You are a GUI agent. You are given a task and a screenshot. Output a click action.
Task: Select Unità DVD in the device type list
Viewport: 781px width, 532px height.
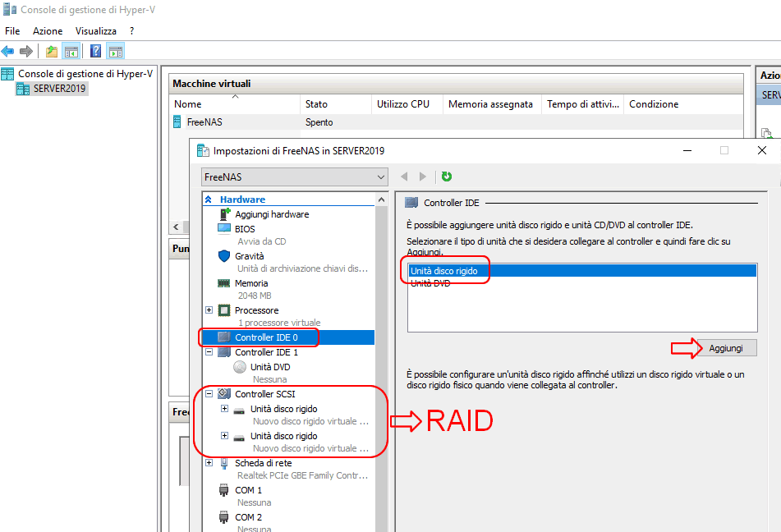pos(582,283)
